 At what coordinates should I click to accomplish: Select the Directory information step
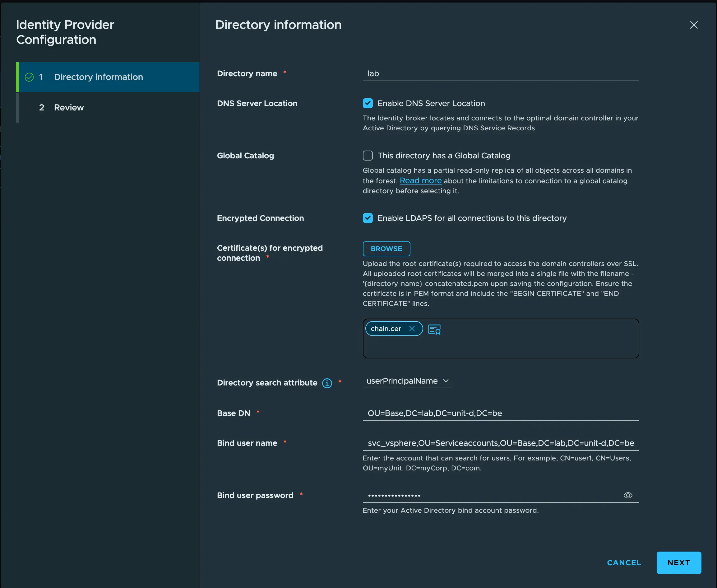pyautogui.click(x=98, y=77)
